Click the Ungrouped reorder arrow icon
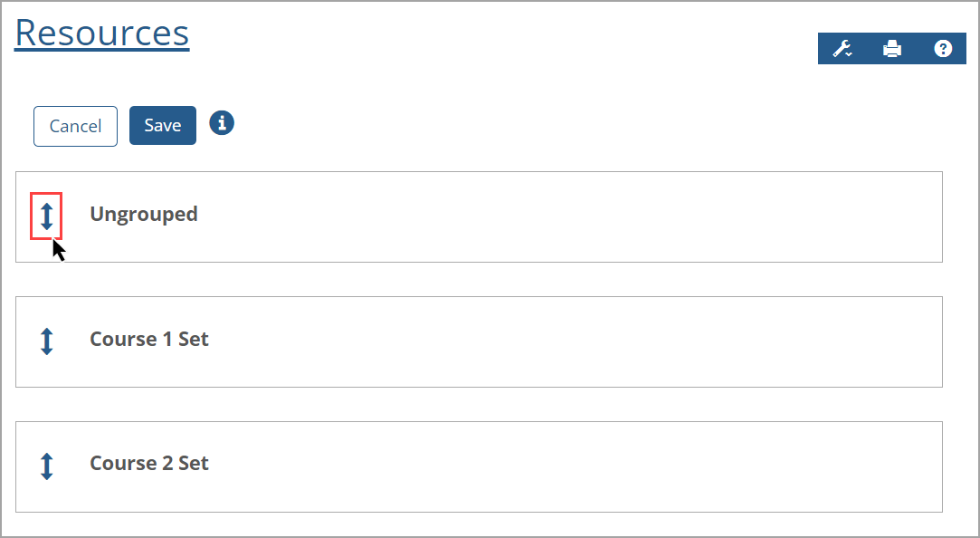Screen dimensions: 980x538 click(x=47, y=216)
